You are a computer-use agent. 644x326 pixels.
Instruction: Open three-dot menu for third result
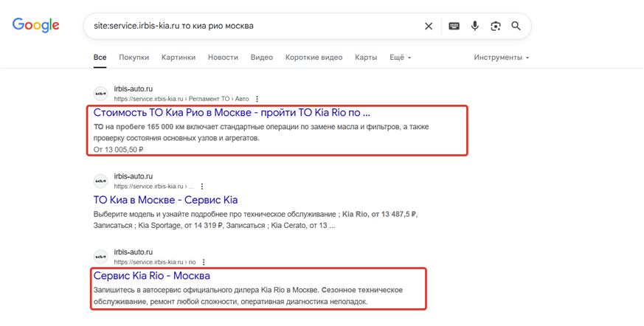tap(203, 262)
